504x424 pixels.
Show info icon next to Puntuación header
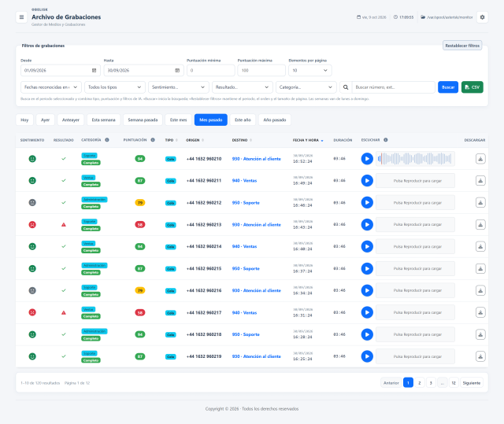[153, 140]
